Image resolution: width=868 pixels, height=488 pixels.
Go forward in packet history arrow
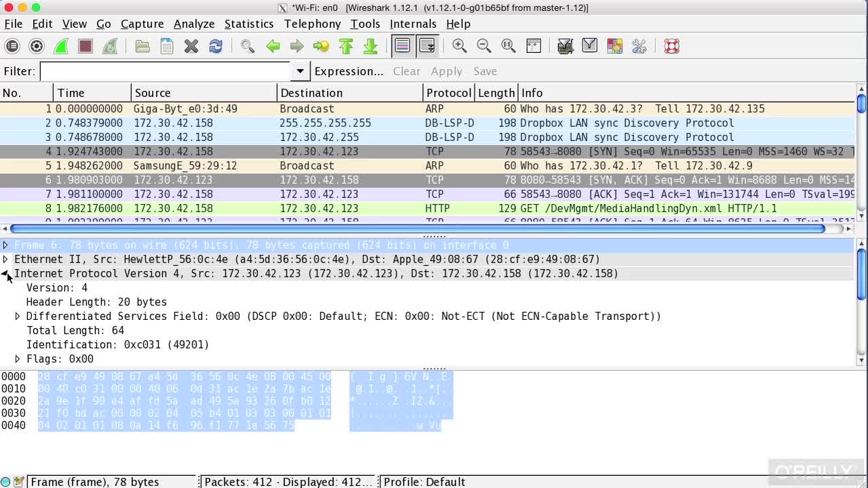click(297, 46)
